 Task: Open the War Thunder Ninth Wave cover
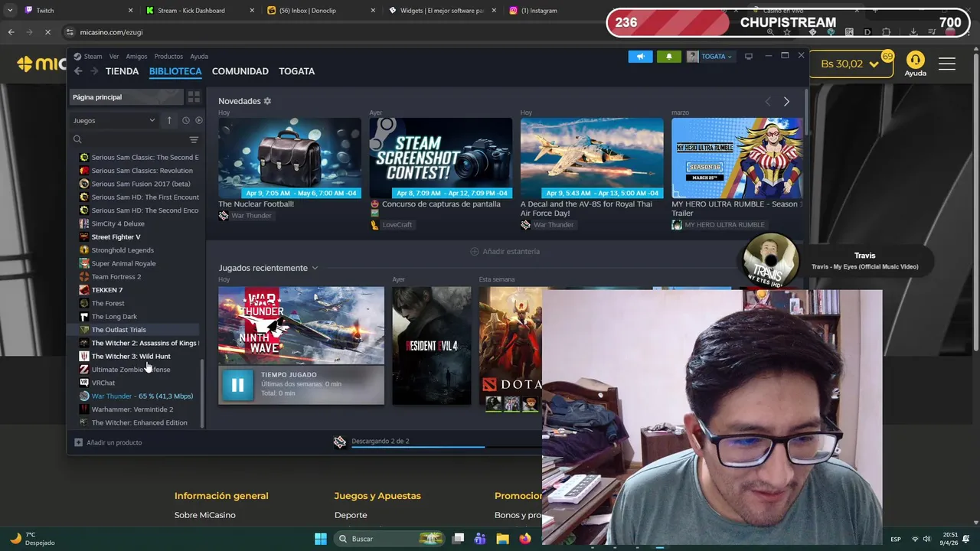[301, 325]
